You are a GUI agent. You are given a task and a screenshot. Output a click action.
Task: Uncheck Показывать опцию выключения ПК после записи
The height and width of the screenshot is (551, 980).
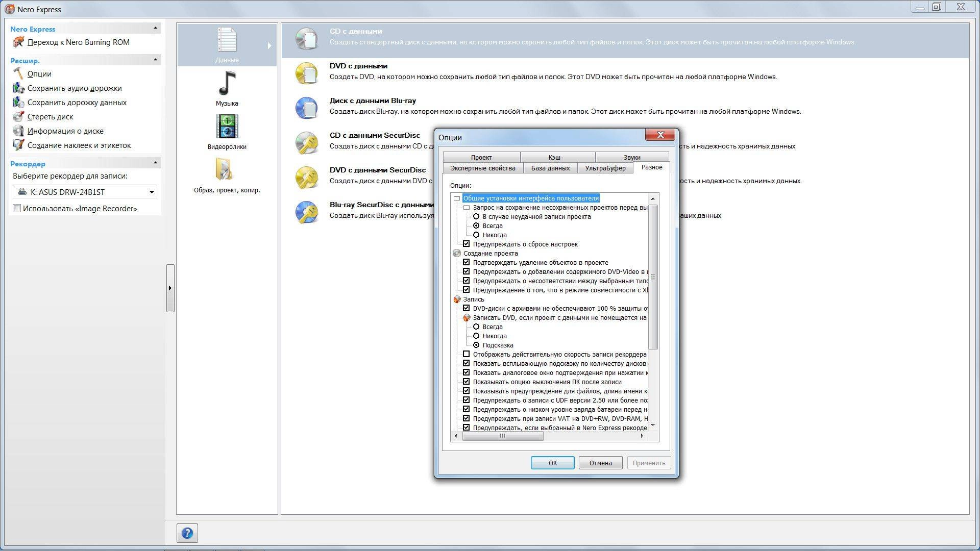click(466, 382)
